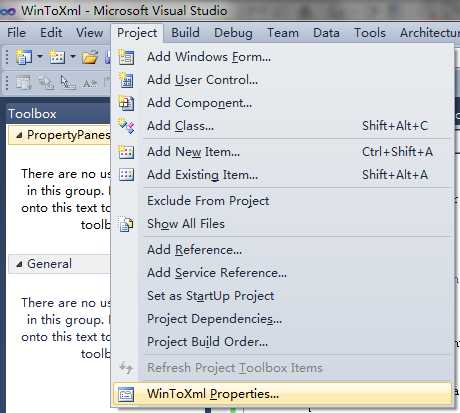Screen dimensions: 460x413
Task: Click the PropertyPanes group label
Action: point(68,135)
